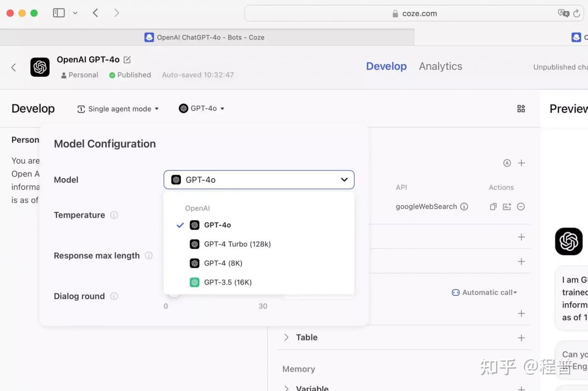
Task: Click the copy icon in googleWebSearch actions
Action: [493, 207]
